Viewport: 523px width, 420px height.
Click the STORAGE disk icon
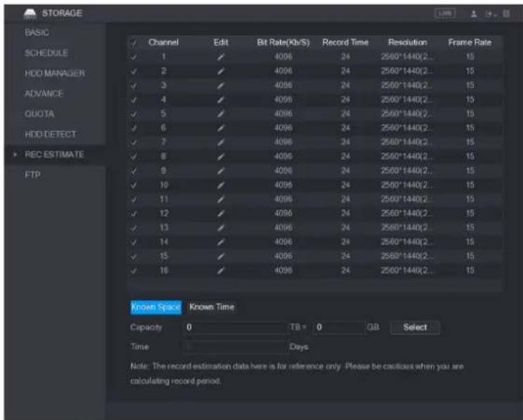point(30,13)
